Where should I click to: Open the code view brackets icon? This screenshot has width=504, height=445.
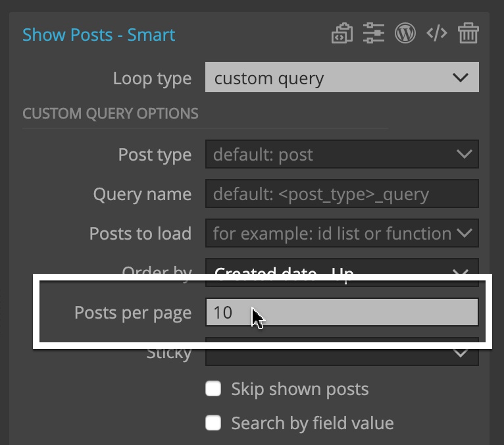(x=436, y=33)
